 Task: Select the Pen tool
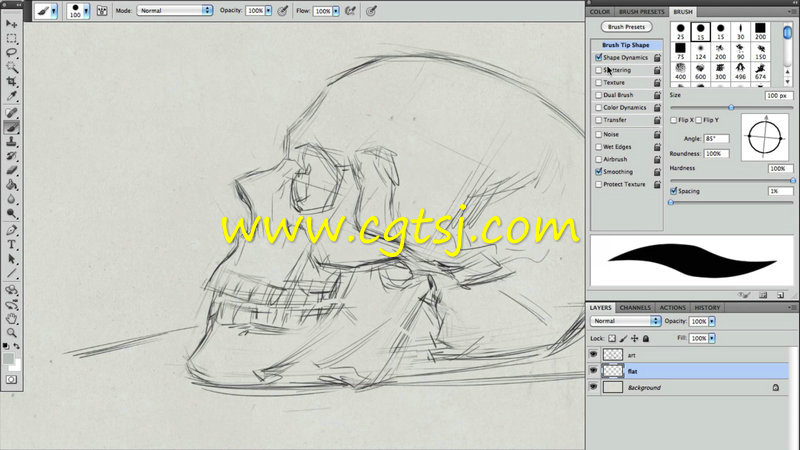click(x=11, y=230)
